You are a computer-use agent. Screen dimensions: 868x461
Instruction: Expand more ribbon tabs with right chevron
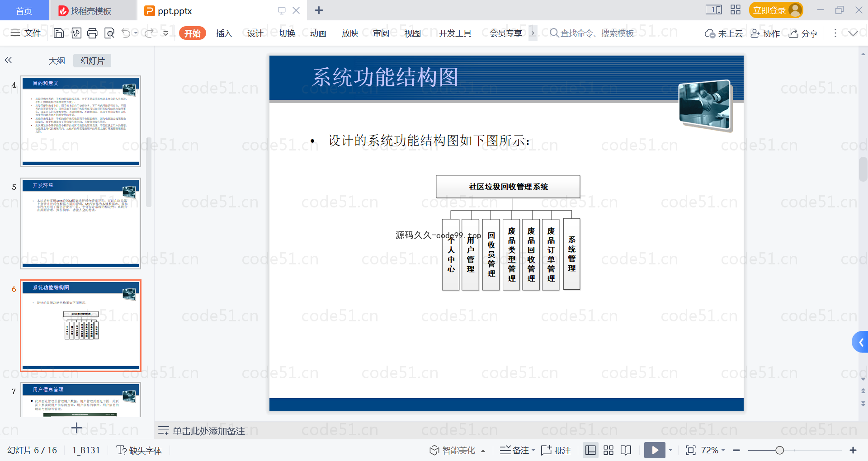tap(533, 33)
